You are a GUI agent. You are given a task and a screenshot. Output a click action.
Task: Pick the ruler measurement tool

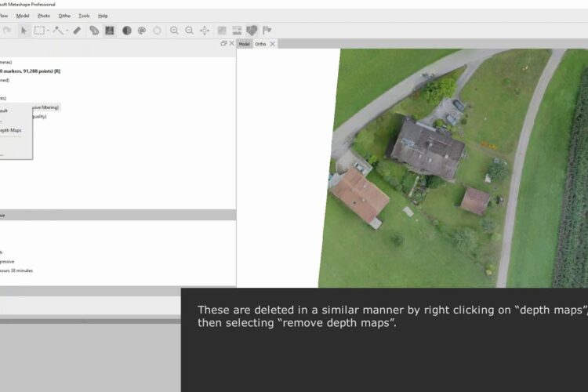[x=77, y=31]
